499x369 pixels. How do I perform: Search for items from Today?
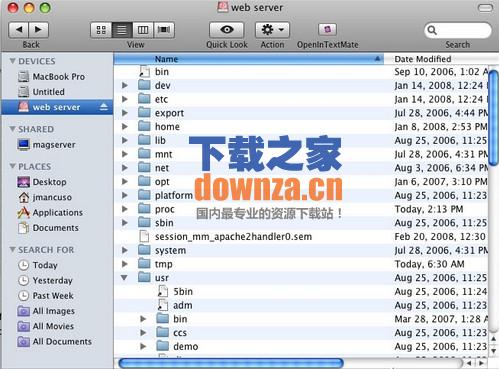pyautogui.click(x=57, y=265)
